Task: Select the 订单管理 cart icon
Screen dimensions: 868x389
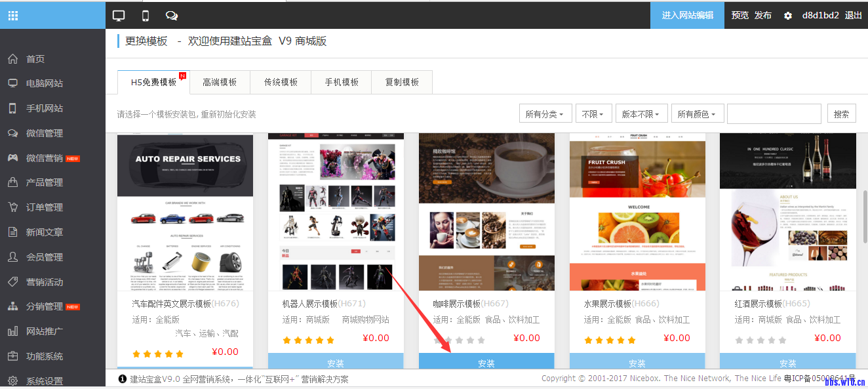Action: coord(12,207)
